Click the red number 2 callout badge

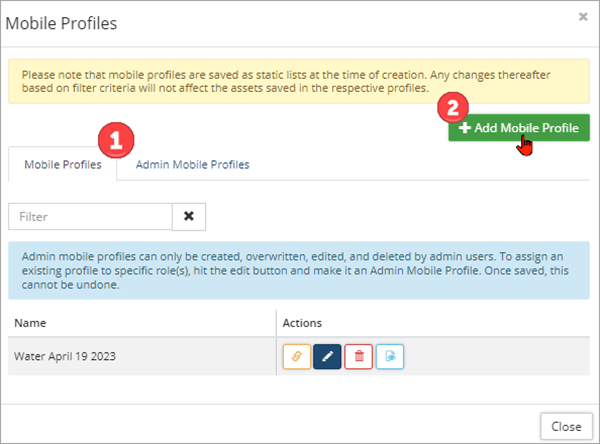(453, 106)
